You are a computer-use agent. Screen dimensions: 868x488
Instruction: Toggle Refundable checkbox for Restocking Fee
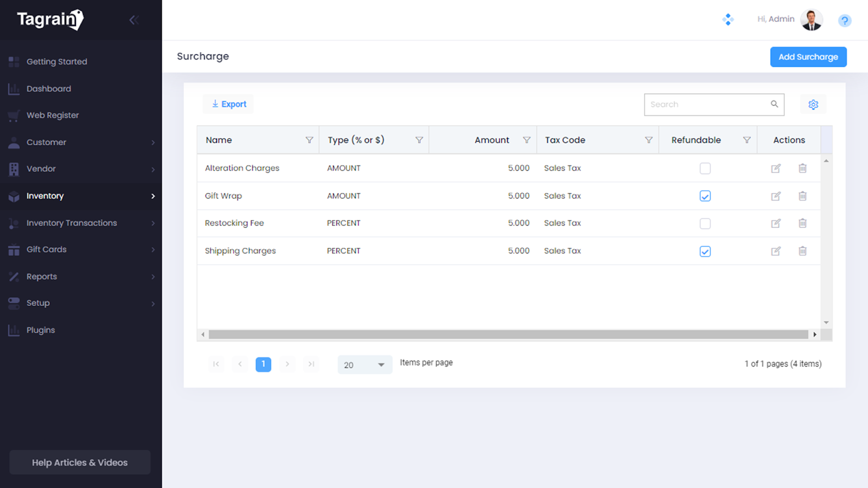click(x=705, y=223)
